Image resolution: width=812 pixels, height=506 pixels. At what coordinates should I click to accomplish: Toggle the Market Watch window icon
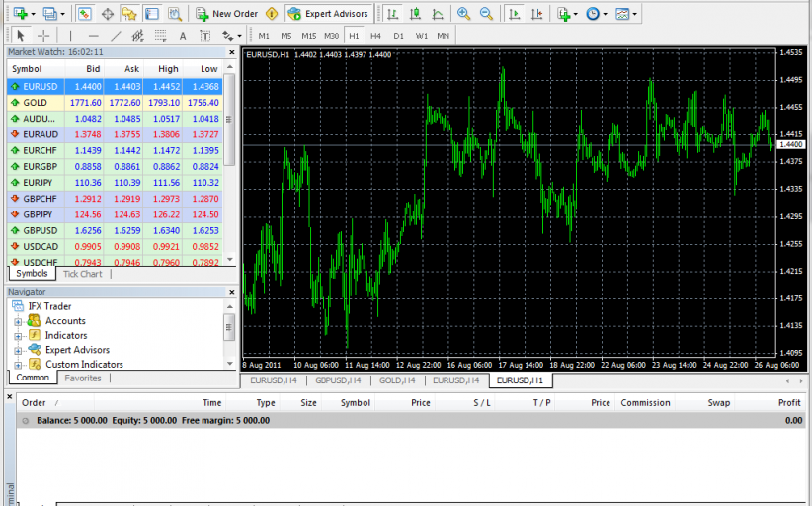86,14
